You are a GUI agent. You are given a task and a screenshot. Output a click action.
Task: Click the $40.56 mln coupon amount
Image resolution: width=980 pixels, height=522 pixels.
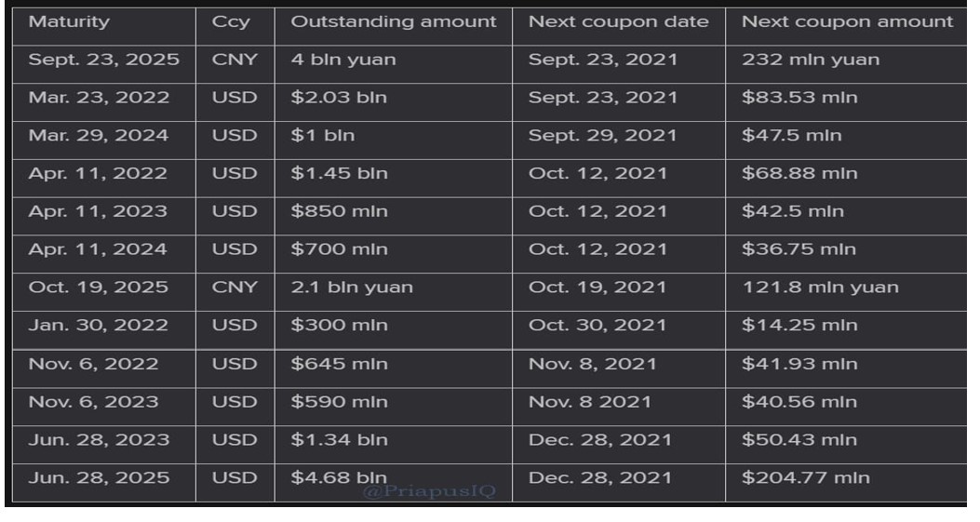[799, 402]
